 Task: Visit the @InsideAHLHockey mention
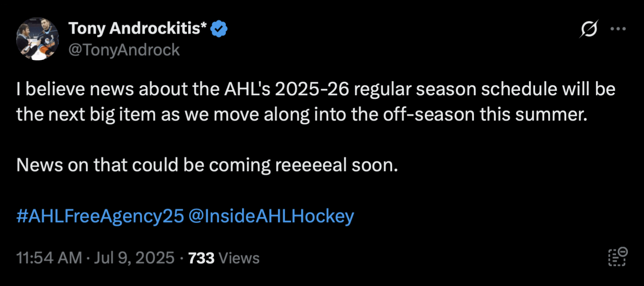coord(270,216)
